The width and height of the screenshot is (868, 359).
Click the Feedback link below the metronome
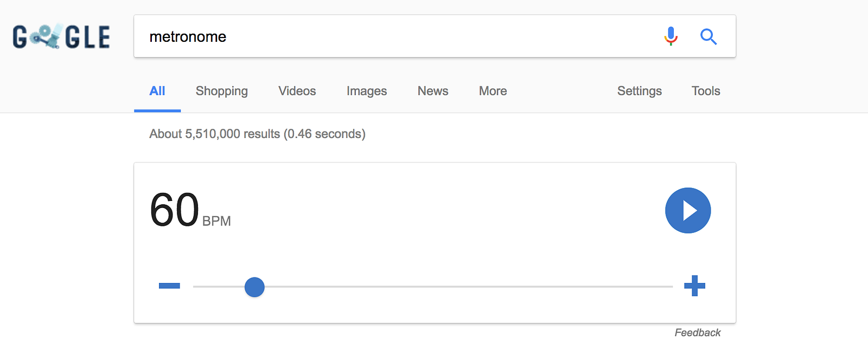698,332
